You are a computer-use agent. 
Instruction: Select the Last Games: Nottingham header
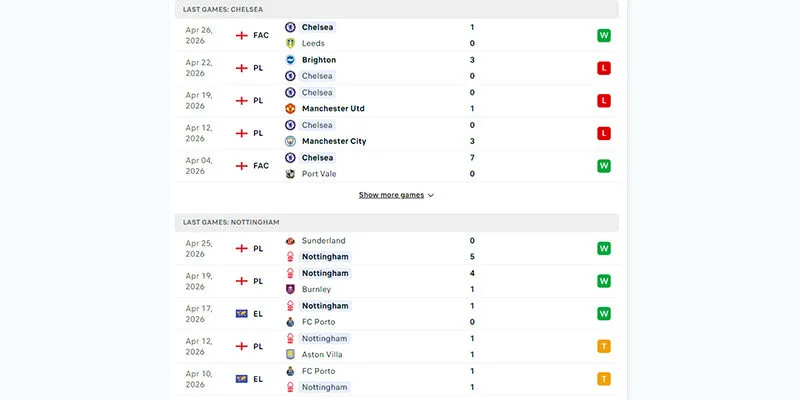click(x=396, y=222)
